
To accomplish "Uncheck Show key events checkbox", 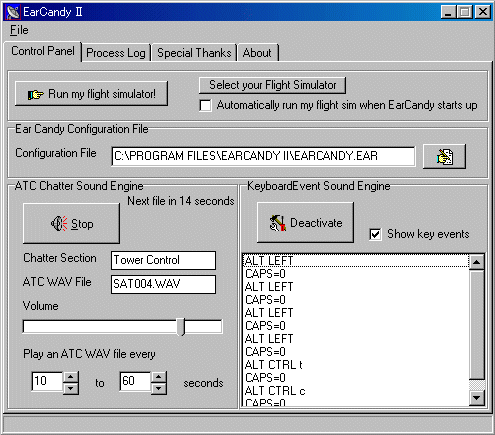I will (x=375, y=234).
